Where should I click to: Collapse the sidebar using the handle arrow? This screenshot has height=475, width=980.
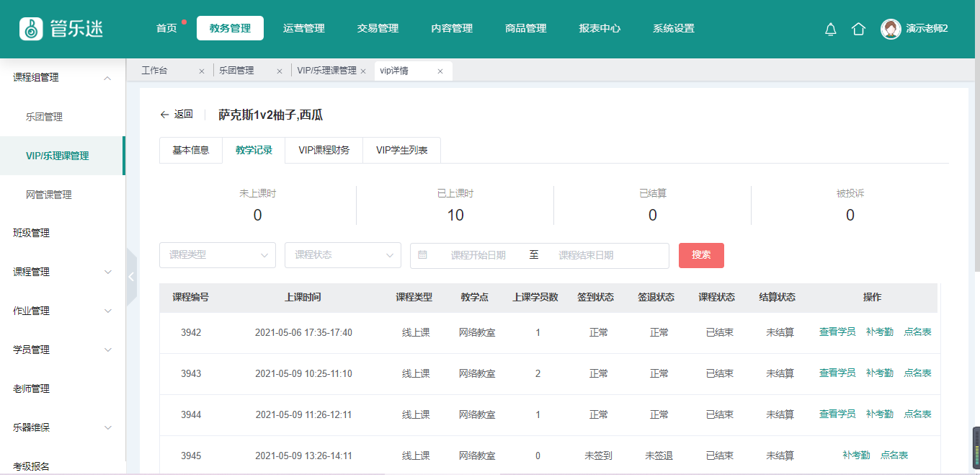131,277
